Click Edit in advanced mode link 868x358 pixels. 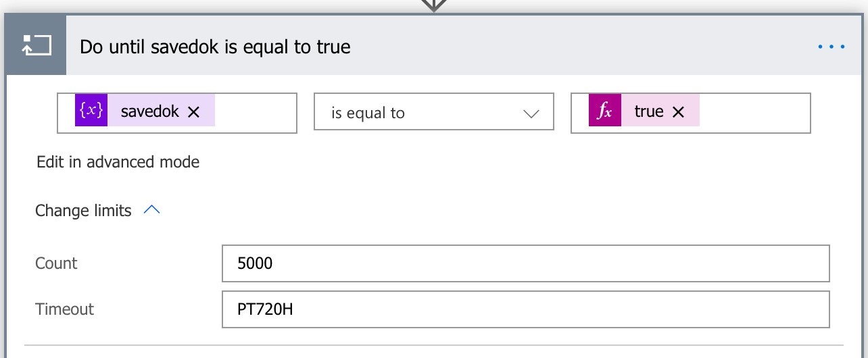tap(118, 162)
